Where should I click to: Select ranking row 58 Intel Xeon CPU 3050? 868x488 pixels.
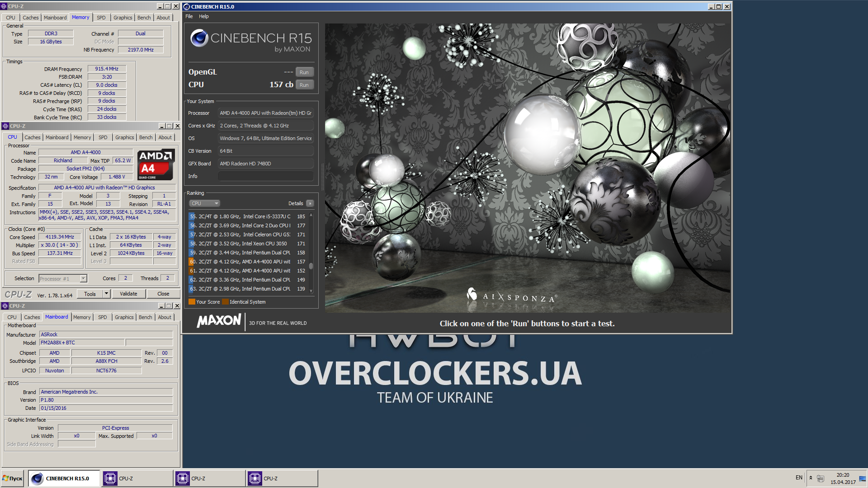click(248, 244)
